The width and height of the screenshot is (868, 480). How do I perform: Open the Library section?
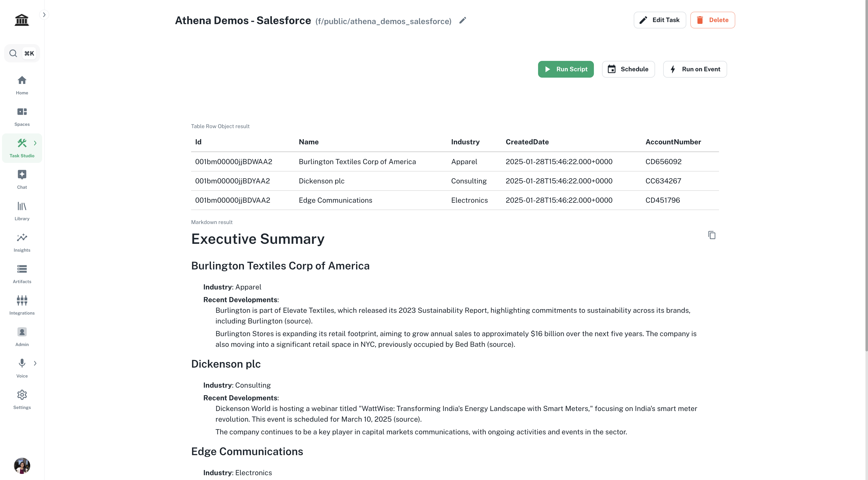tap(22, 211)
